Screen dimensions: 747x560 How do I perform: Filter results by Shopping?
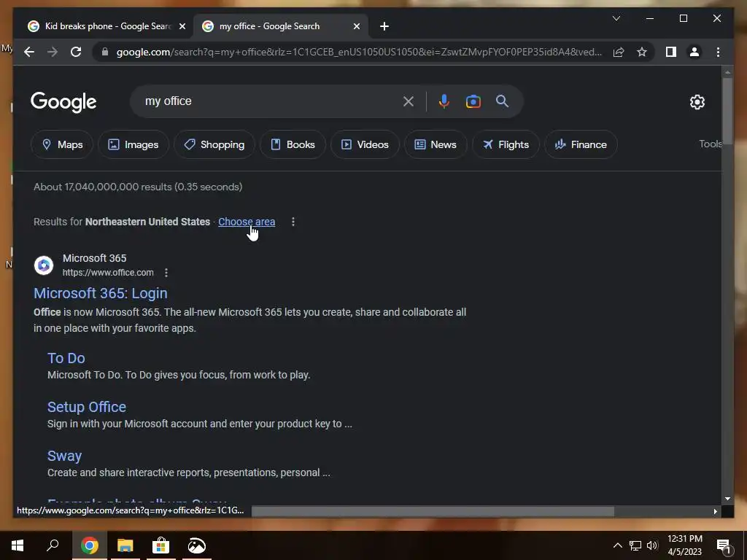pyautogui.click(x=214, y=144)
